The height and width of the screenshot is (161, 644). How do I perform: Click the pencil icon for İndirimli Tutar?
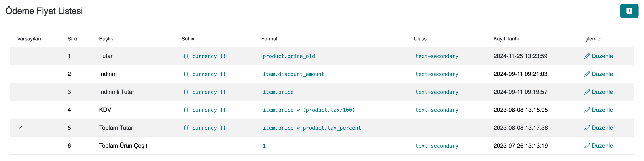(x=587, y=92)
